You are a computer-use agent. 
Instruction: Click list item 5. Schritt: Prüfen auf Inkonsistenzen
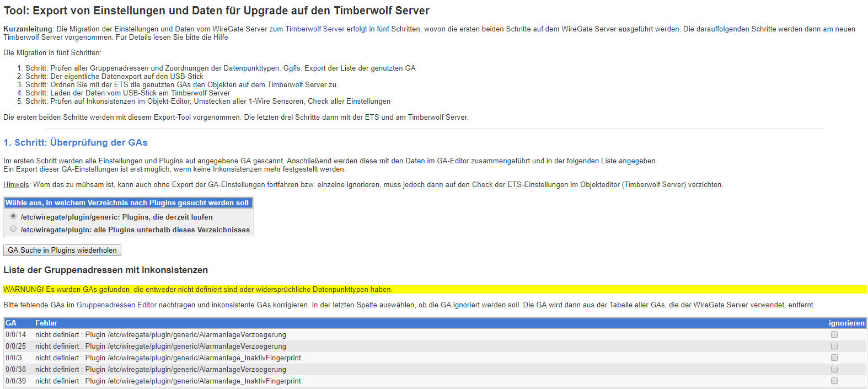[208, 102]
